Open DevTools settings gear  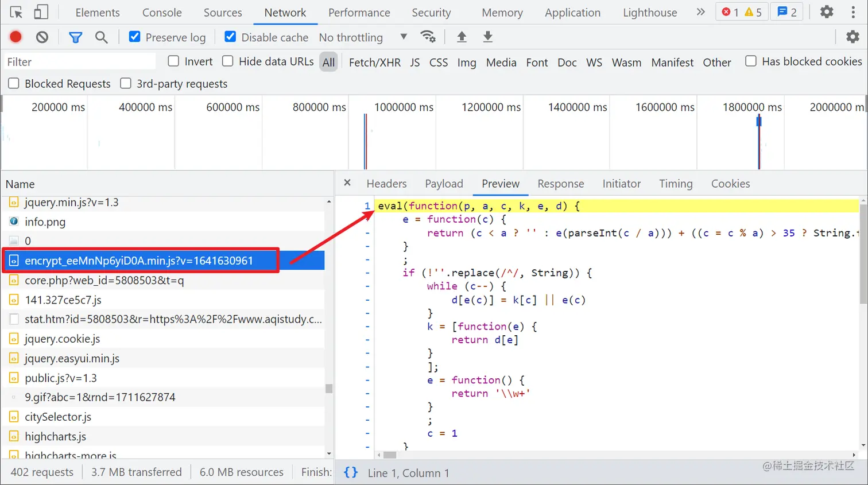[x=827, y=11]
